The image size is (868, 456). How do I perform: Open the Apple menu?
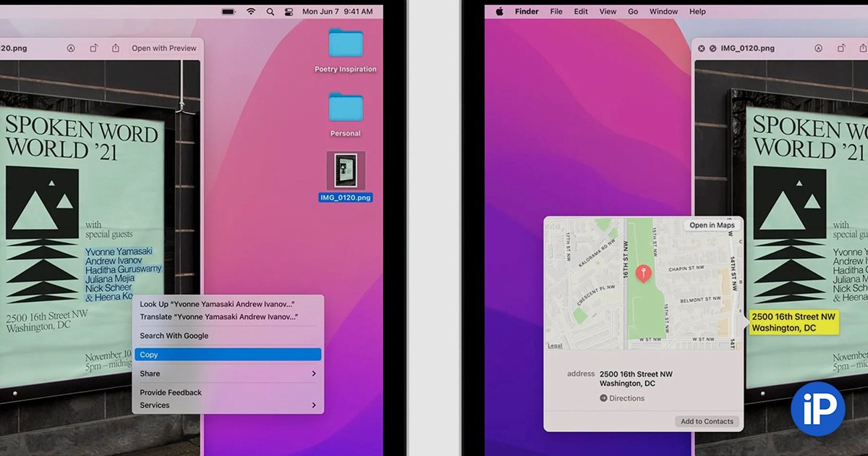[x=498, y=12]
